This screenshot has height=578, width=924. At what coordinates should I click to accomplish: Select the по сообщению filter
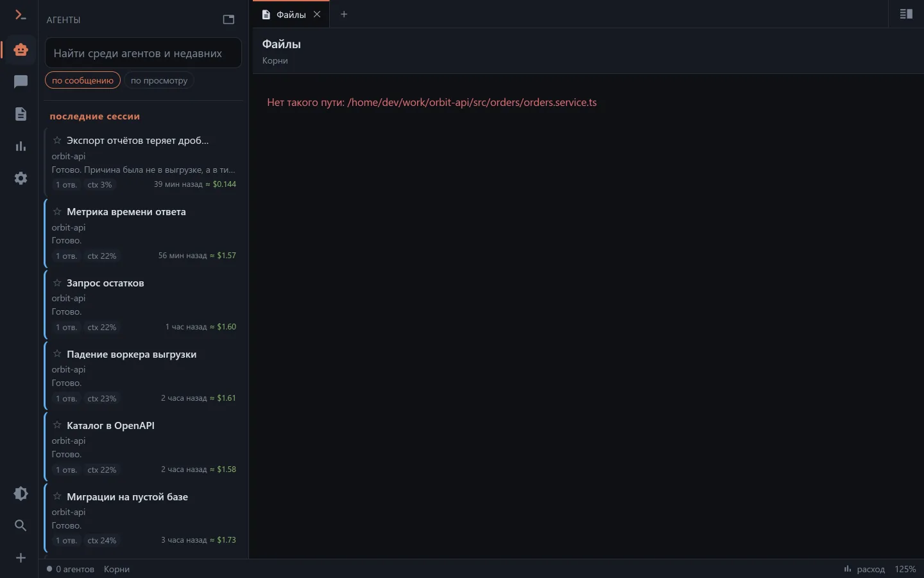(83, 80)
